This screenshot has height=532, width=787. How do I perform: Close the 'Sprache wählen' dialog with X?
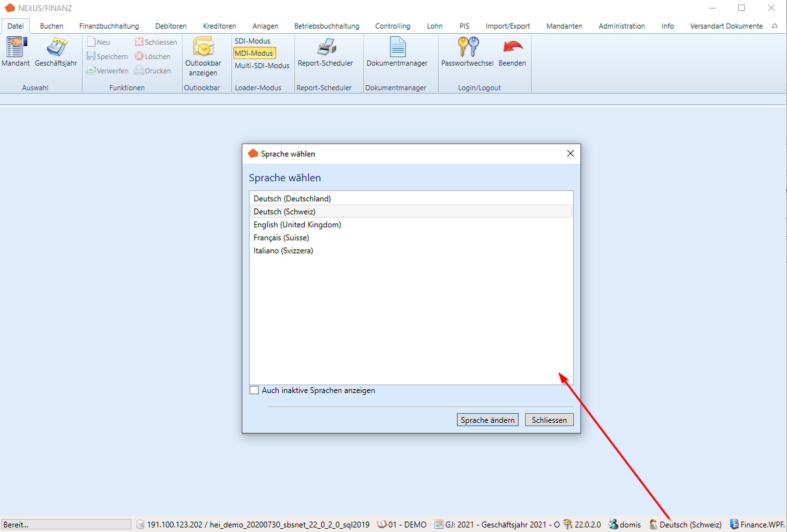coord(571,154)
